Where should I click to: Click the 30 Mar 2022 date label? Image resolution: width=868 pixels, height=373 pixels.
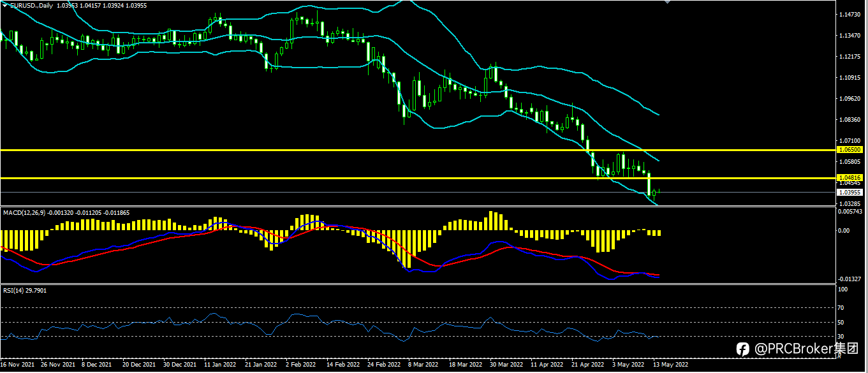[506, 365]
